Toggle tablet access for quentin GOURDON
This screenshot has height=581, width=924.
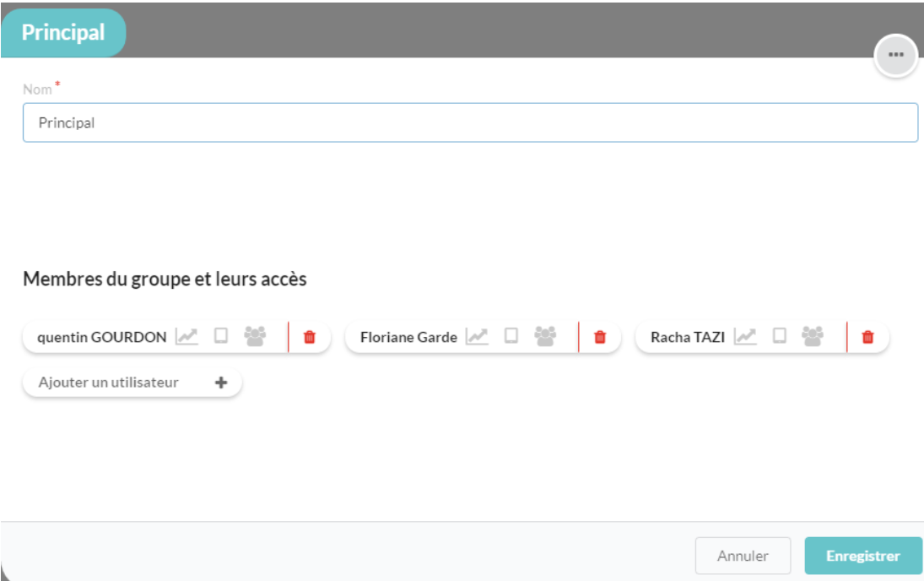click(221, 336)
